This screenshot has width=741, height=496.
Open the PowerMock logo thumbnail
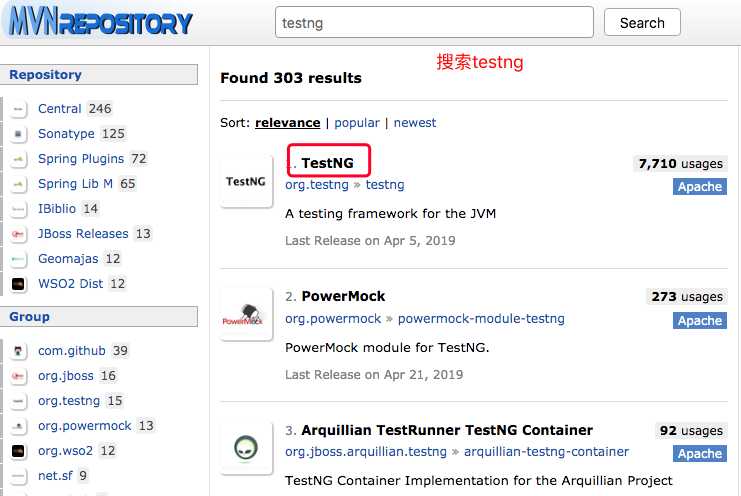pyautogui.click(x=246, y=315)
